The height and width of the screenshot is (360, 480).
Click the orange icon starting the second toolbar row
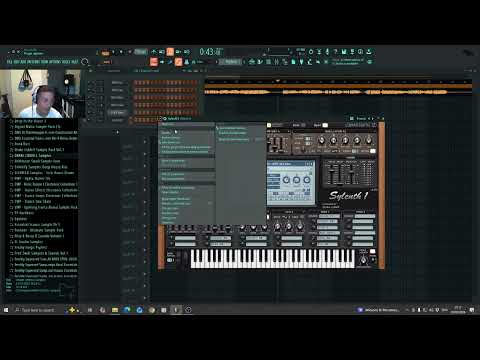[x=153, y=62]
